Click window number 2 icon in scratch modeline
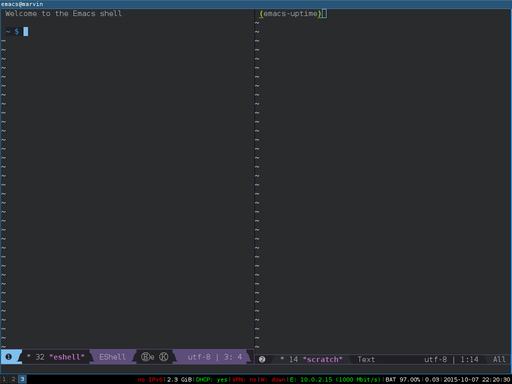512x384 pixels. pyautogui.click(x=262, y=359)
